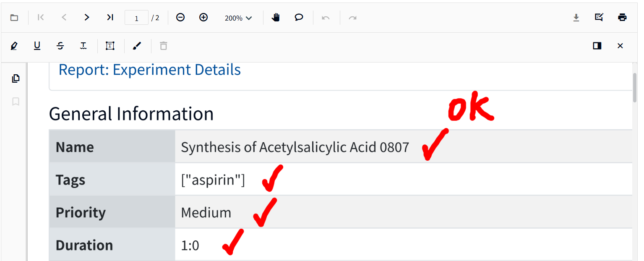The width and height of the screenshot is (644, 261).
Task: Select the highlight text tool
Action: tap(14, 46)
